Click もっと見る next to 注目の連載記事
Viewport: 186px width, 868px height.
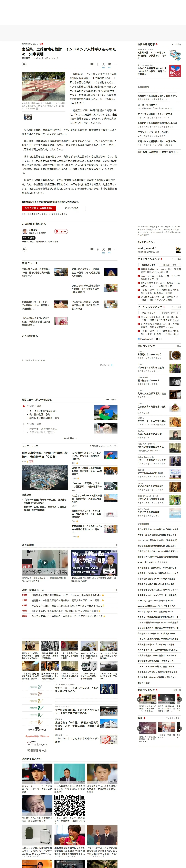click(176, 44)
